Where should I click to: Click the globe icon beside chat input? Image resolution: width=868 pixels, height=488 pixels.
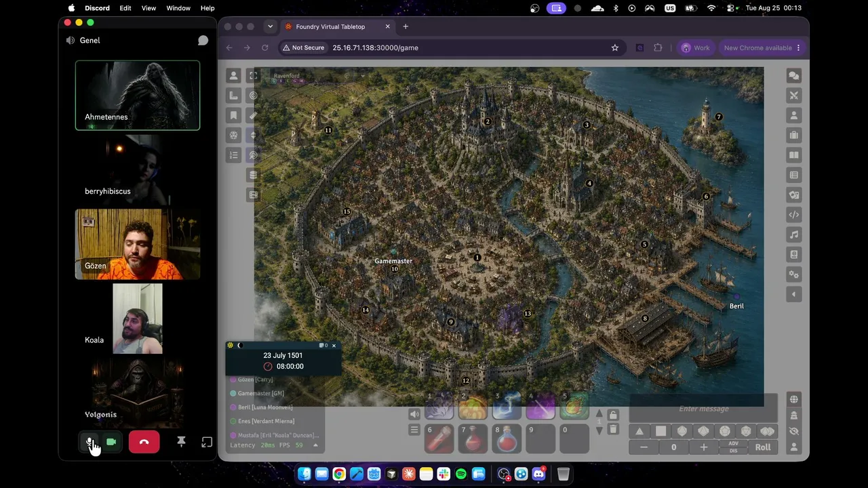point(794,399)
